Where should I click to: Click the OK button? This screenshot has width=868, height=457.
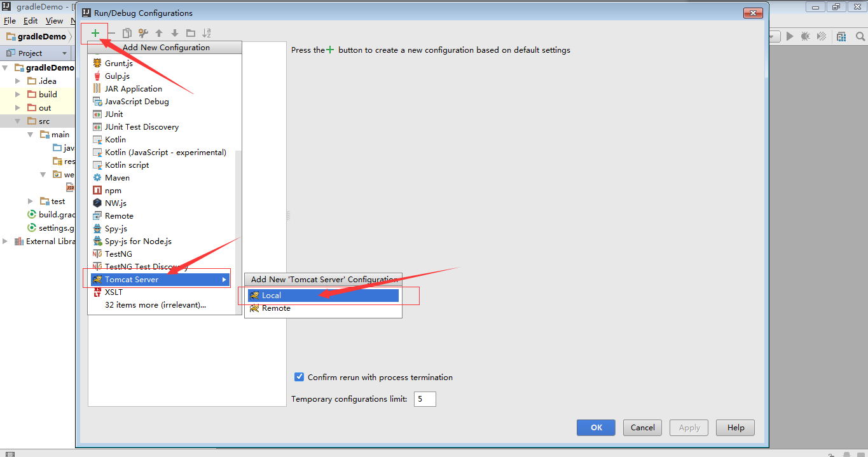click(x=596, y=428)
